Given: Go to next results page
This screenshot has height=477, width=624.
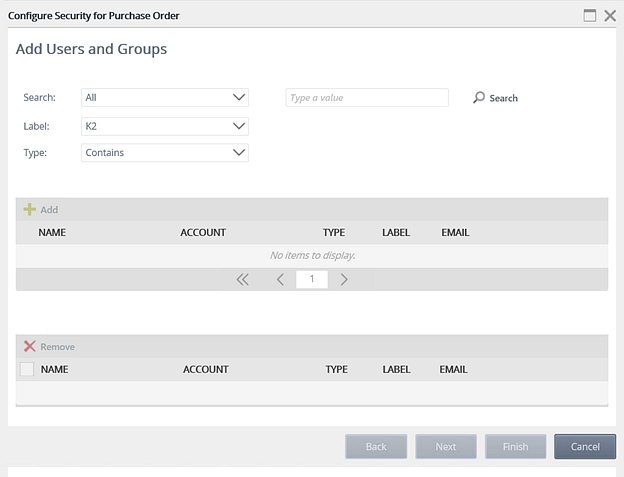Looking at the screenshot, I should [x=344, y=280].
